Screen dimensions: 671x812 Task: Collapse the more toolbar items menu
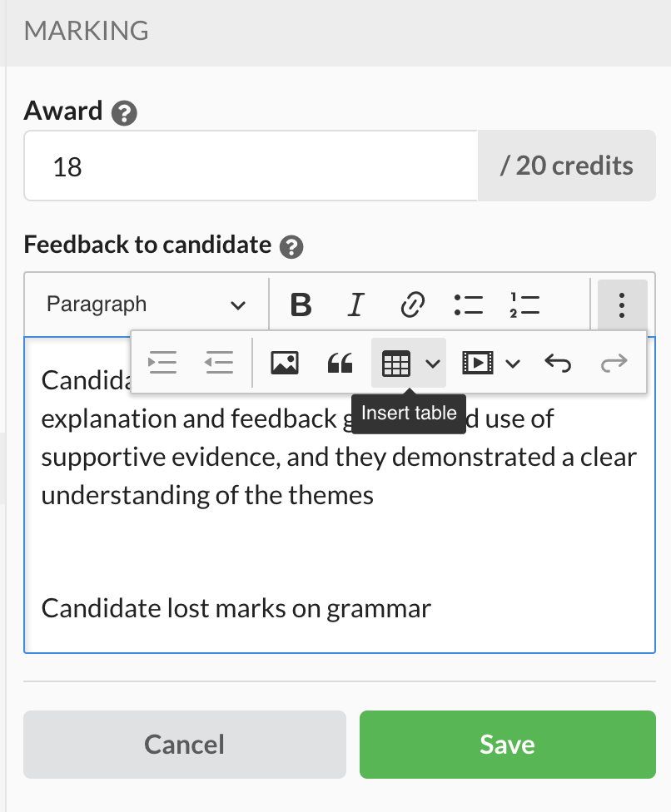pyautogui.click(x=622, y=304)
